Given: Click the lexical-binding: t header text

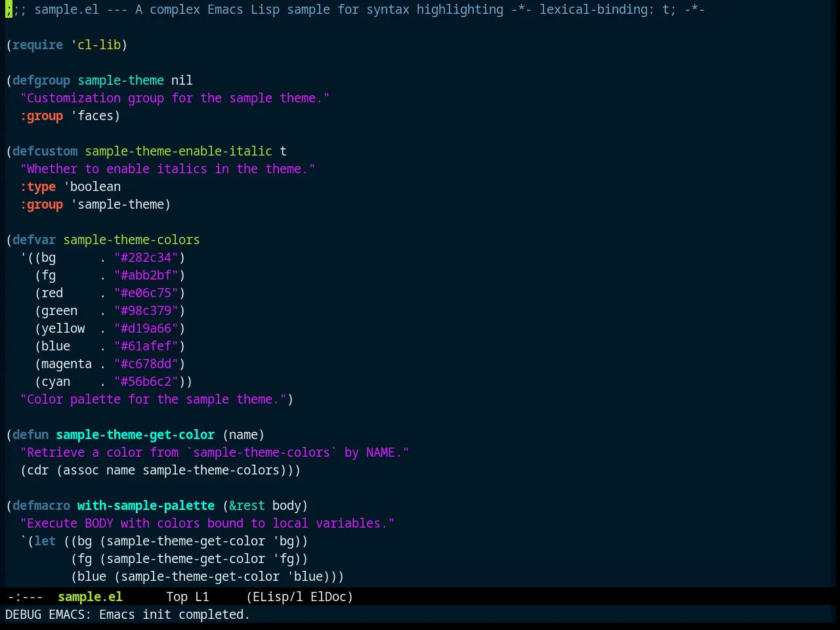Looking at the screenshot, I should [x=607, y=9].
